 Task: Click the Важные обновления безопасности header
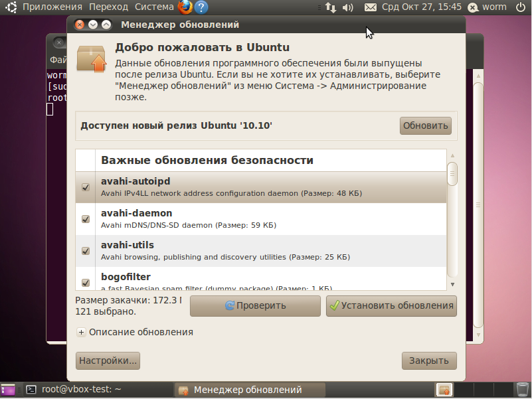point(207,160)
